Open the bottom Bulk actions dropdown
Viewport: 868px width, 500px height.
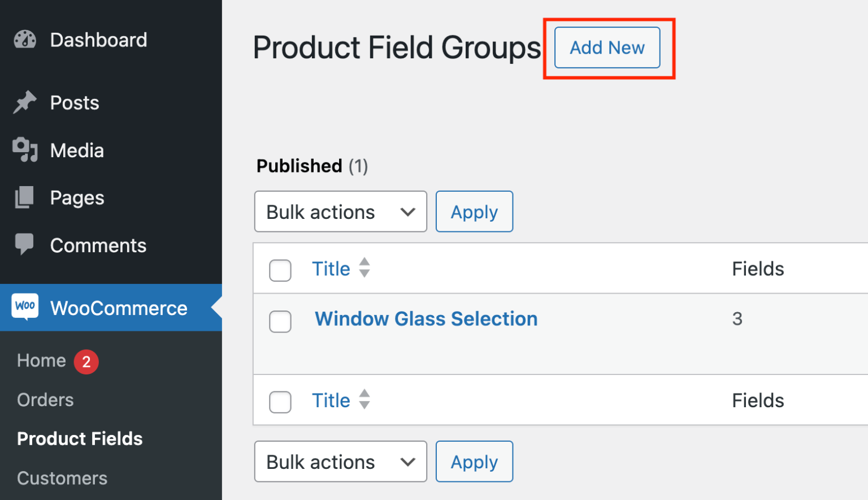340,462
